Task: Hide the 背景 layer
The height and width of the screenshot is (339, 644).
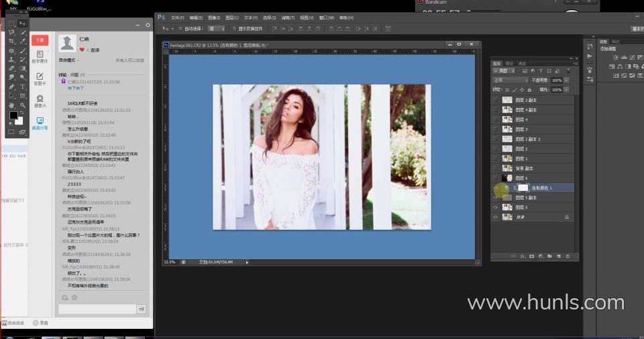Action: pos(495,217)
